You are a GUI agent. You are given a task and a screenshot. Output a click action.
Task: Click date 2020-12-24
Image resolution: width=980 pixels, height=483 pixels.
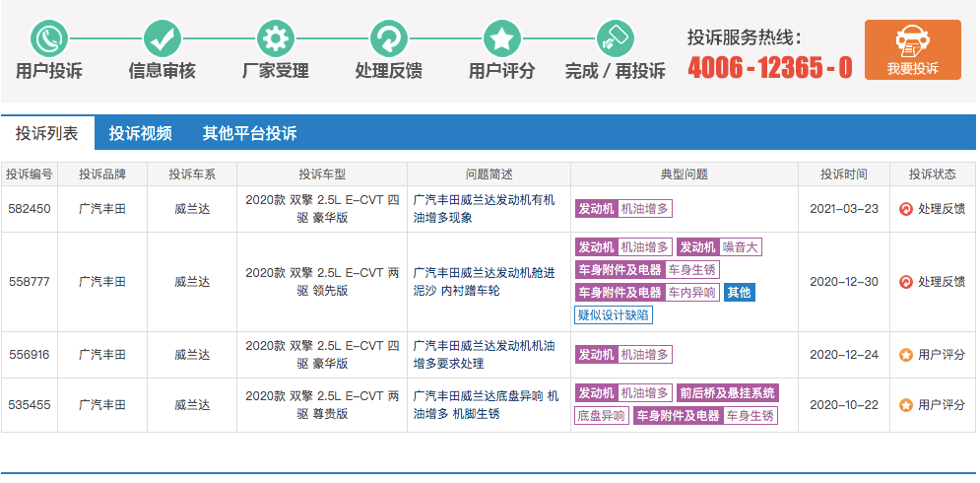click(x=844, y=355)
